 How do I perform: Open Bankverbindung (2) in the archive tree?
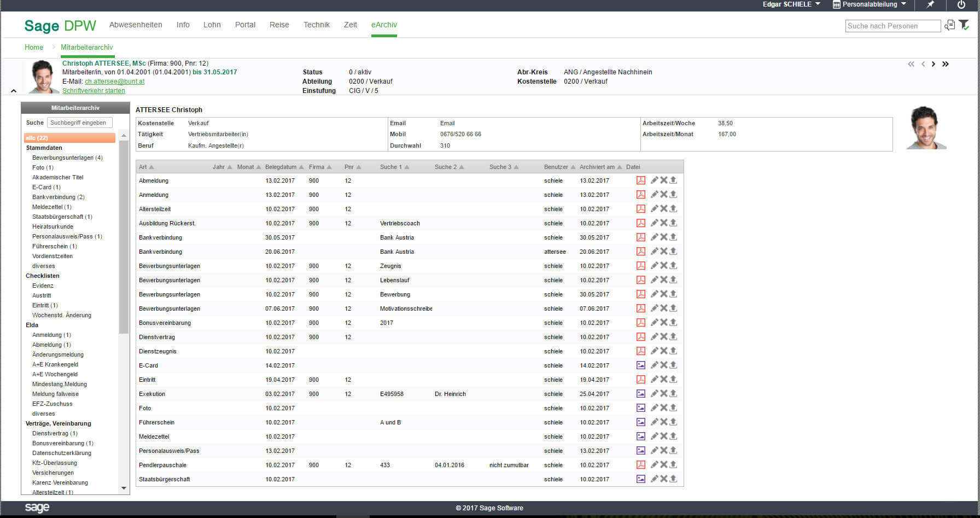(x=59, y=197)
